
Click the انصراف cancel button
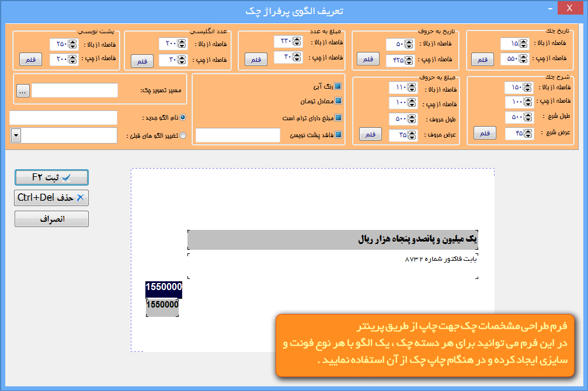point(51,219)
